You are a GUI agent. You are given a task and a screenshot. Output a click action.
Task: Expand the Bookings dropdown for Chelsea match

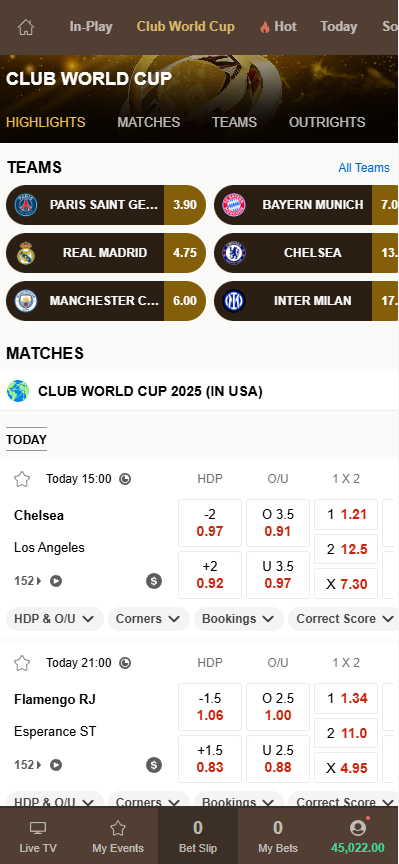238,619
